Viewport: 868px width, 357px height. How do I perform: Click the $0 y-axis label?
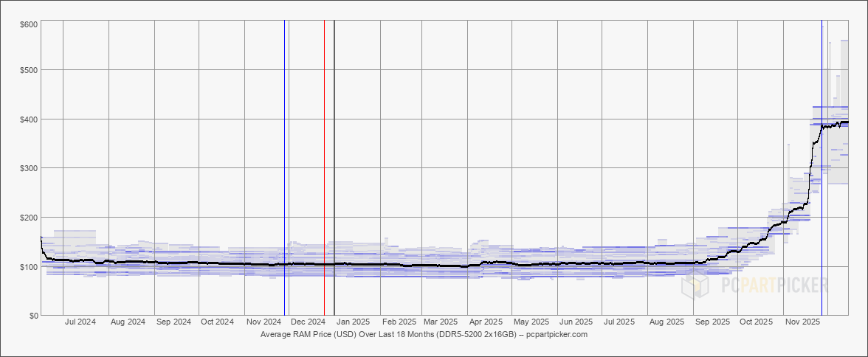click(33, 316)
